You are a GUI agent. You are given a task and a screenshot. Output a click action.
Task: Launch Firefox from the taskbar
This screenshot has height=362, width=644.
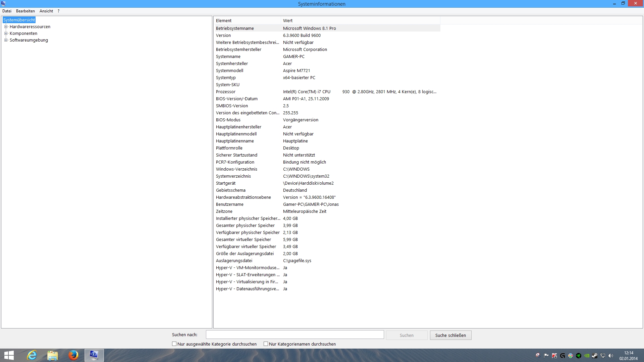point(73,355)
